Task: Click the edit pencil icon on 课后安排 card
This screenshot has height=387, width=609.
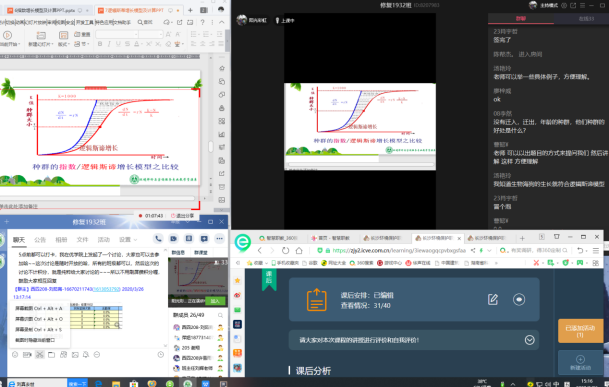Action: (x=493, y=299)
